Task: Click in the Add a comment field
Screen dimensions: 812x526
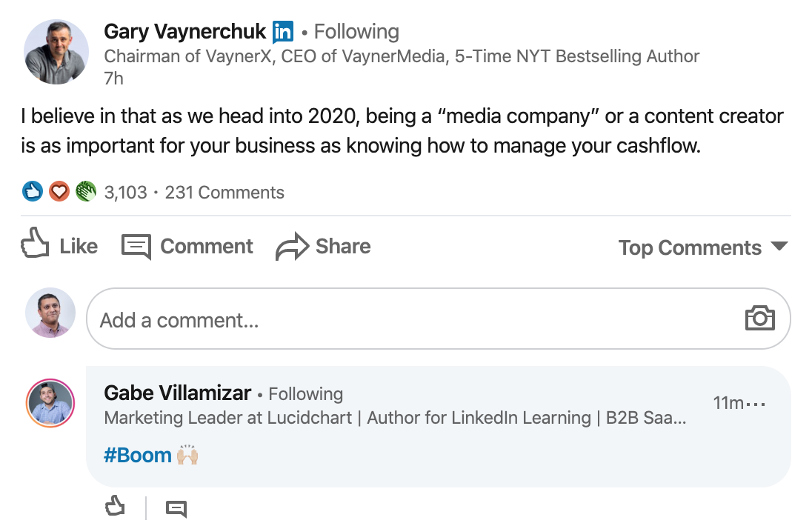Action: pyautogui.click(x=415, y=320)
